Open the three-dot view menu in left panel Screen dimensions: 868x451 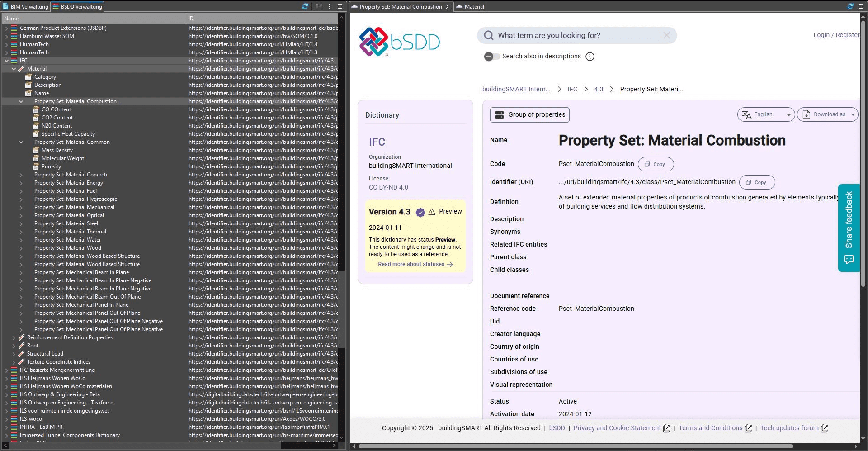tap(330, 6)
